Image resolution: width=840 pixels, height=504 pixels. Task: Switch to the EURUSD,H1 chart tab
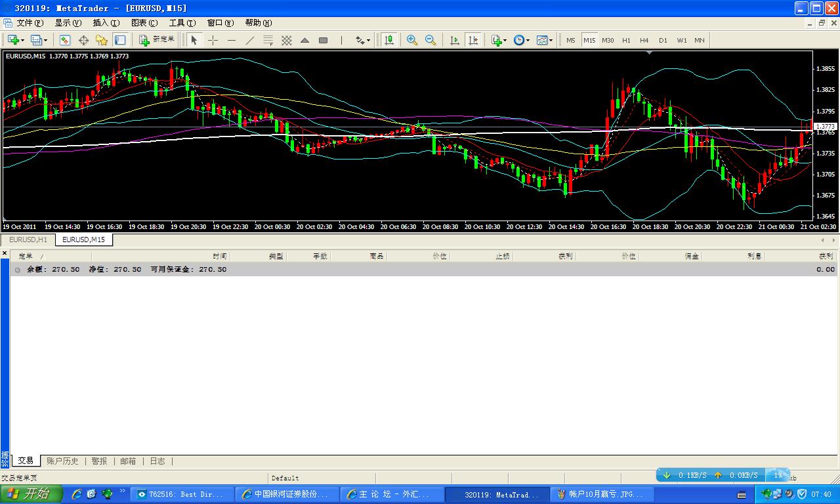click(x=28, y=240)
